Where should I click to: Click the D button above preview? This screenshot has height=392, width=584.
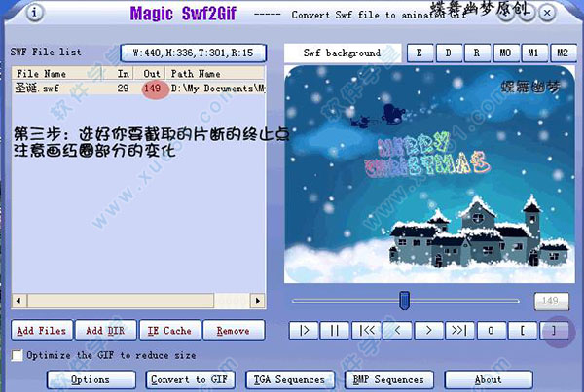449,53
